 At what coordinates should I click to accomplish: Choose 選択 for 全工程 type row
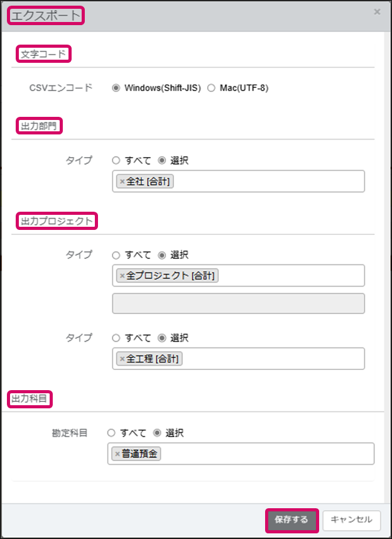(162, 338)
